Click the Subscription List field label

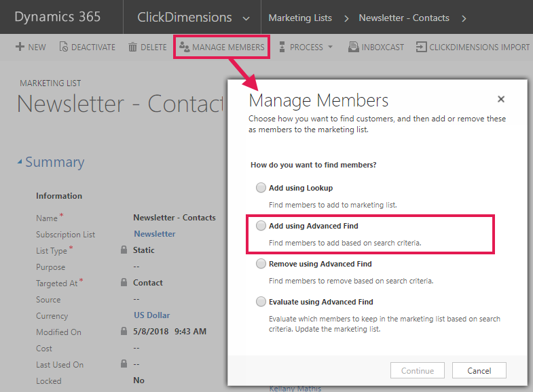pyautogui.click(x=66, y=235)
